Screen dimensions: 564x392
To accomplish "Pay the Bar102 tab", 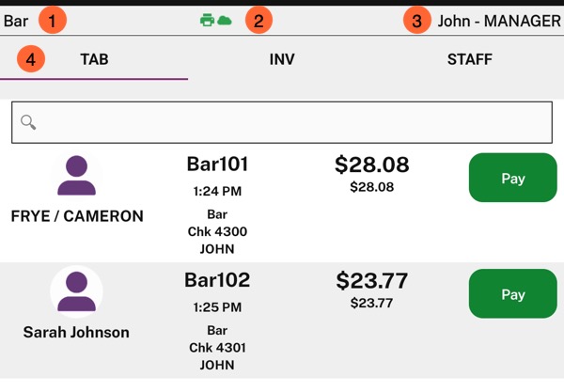I will (x=513, y=294).
